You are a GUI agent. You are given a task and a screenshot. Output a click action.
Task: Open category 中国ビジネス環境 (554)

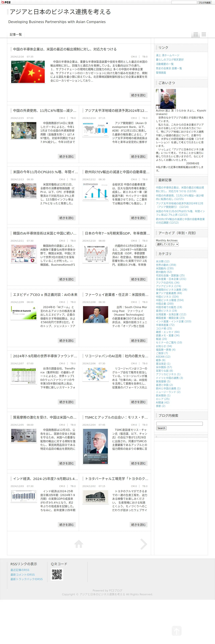170,300
